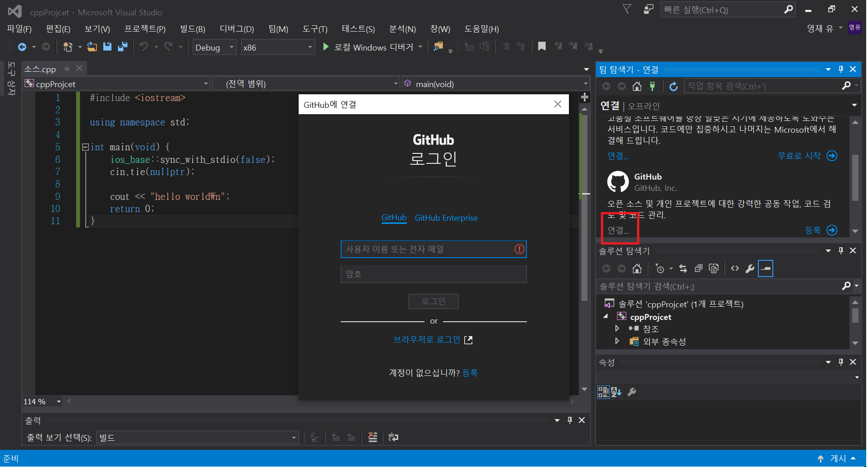Click the Team Explorer vertical scrollbar thumb
Image resolution: width=868 pixels, height=467 pixels.
855,177
